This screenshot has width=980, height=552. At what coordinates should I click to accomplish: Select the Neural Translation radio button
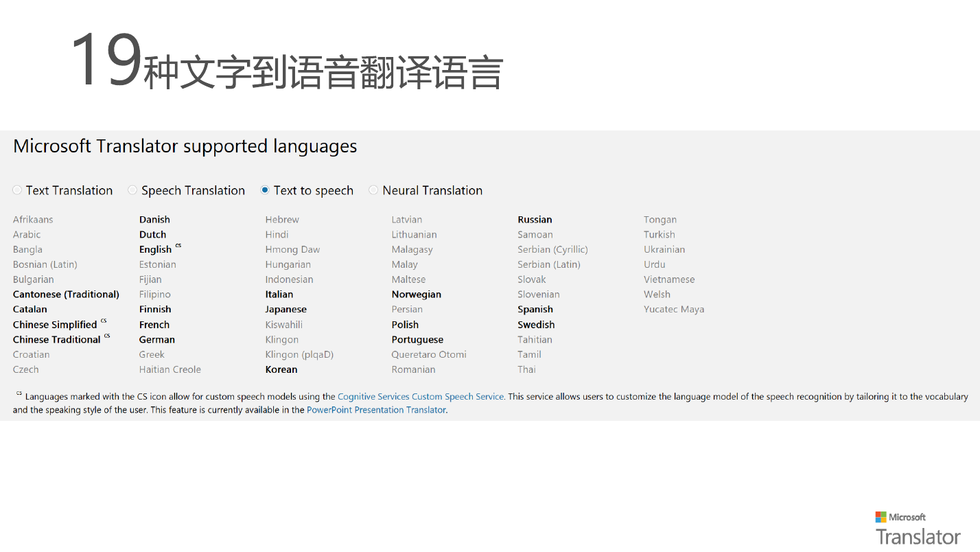click(x=373, y=190)
